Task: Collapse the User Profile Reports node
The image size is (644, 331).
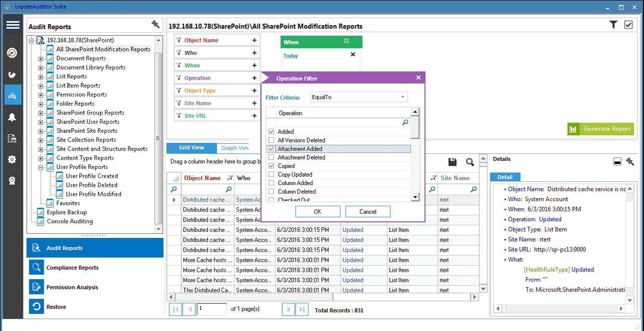Action: 41,167
